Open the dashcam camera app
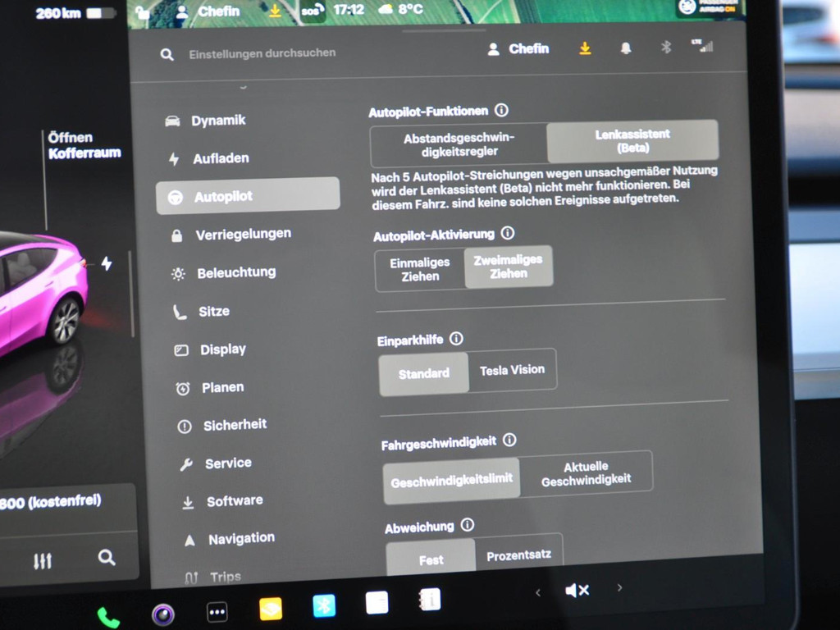This screenshot has height=630, width=840. coord(163,614)
